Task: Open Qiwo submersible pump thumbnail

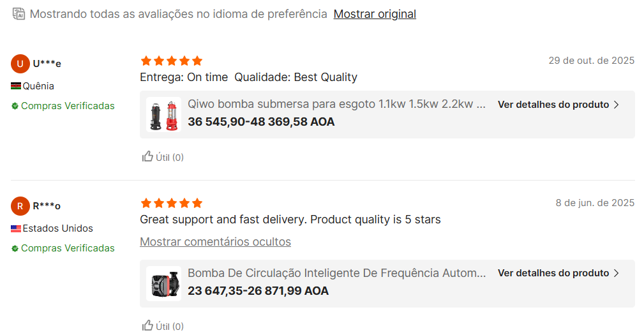Action: coord(163,114)
